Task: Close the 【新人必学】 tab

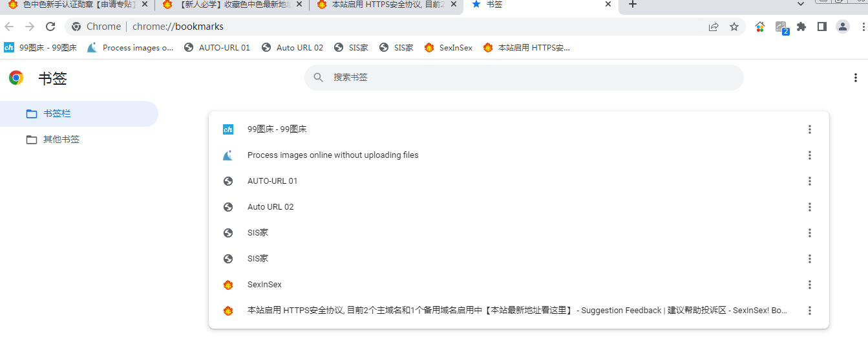Action: coord(299,4)
